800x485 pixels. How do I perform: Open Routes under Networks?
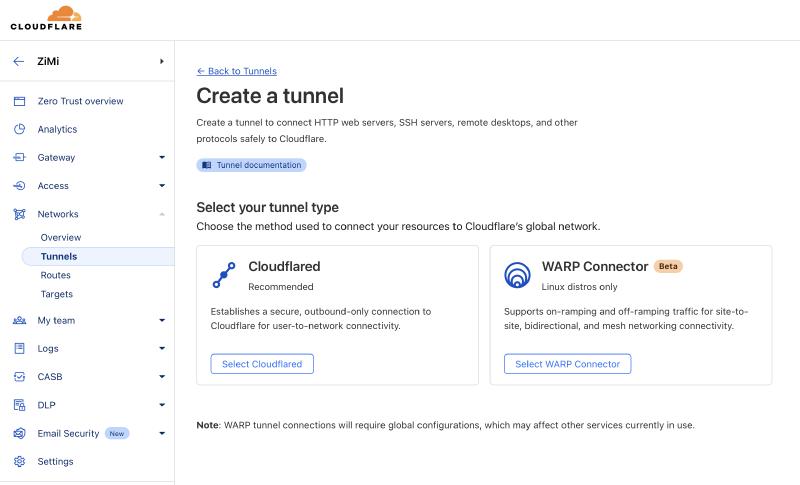point(56,275)
